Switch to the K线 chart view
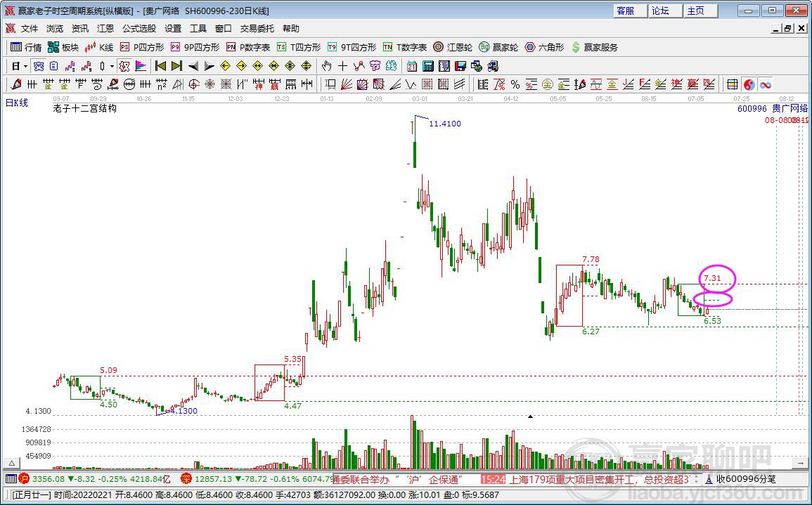Image resolution: width=812 pixels, height=505 pixels. coord(99,48)
